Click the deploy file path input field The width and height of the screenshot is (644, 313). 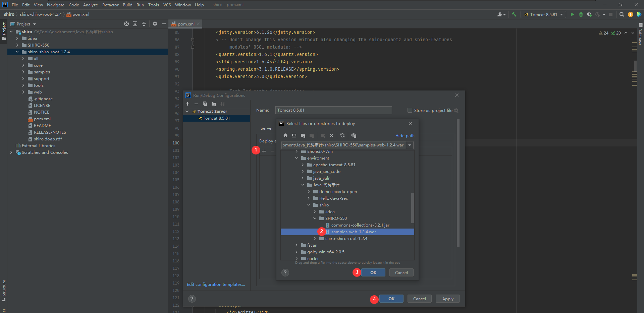point(343,145)
